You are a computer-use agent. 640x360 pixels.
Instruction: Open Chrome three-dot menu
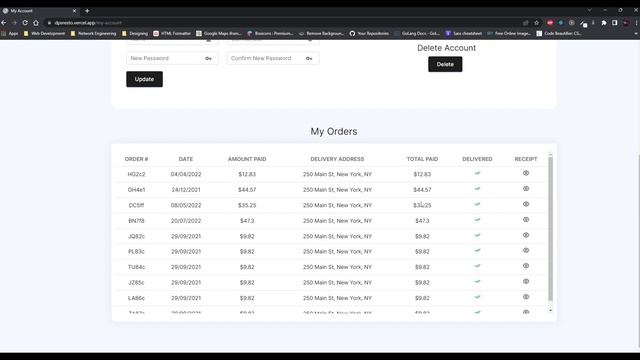point(636,23)
